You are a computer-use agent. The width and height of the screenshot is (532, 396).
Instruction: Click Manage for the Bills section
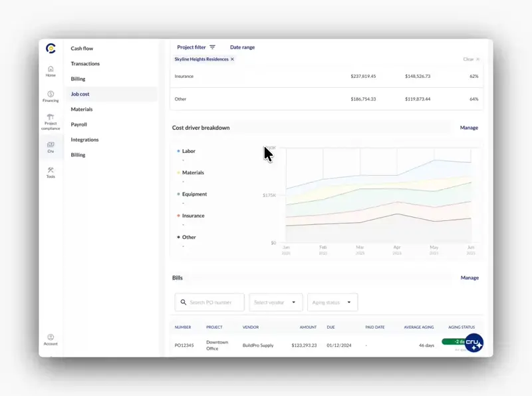tap(469, 278)
